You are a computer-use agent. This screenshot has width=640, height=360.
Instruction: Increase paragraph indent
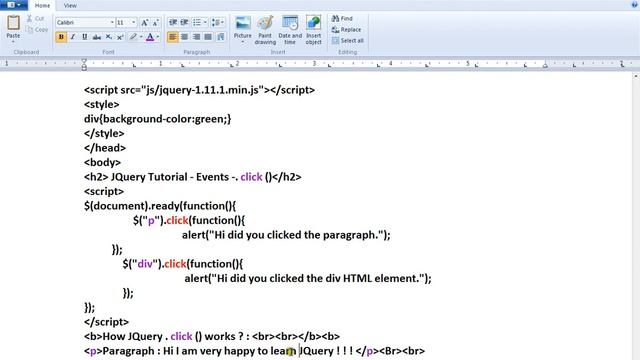point(184,22)
